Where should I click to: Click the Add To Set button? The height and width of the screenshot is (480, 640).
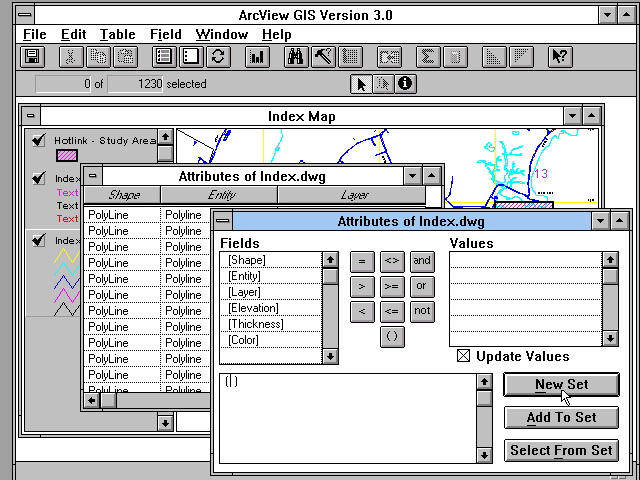[x=561, y=417]
